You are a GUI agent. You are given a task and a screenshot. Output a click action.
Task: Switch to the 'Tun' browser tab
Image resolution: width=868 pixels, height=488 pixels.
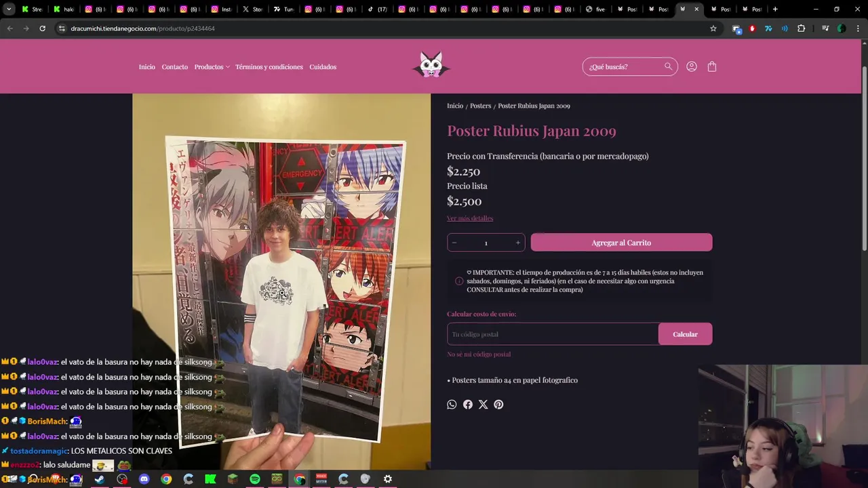(x=283, y=9)
